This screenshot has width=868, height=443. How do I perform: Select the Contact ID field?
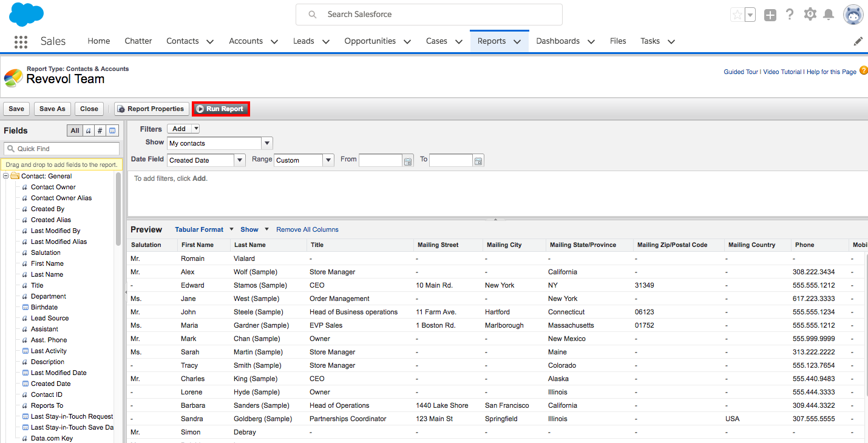pos(47,394)
